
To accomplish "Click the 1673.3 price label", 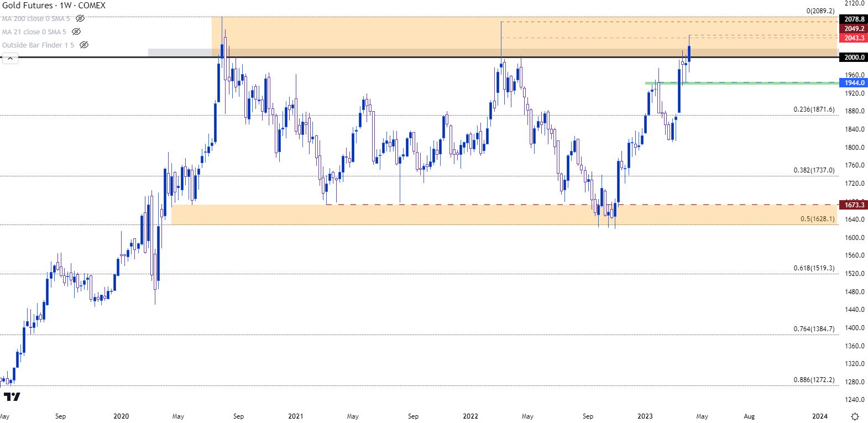I will click(854, 205).
